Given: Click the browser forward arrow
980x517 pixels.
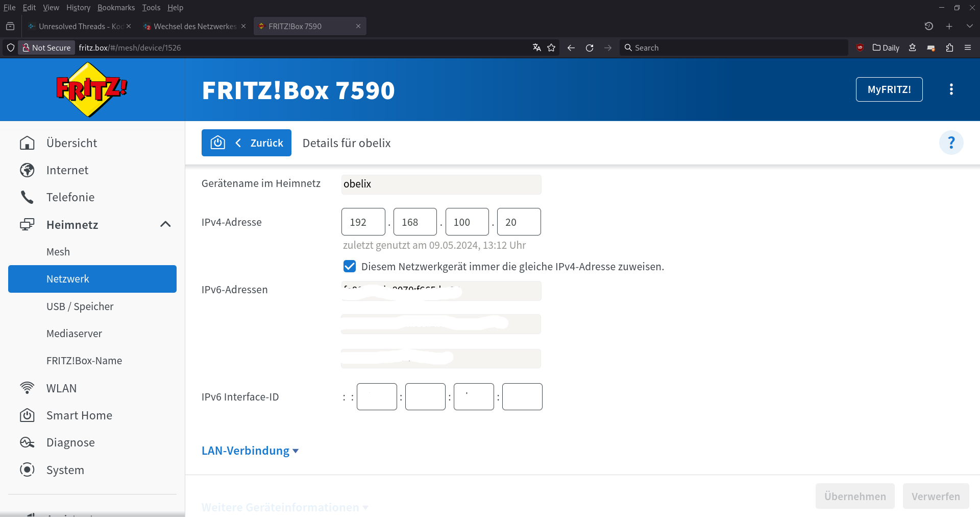Looking at the screenshot, I should (608, 48).
